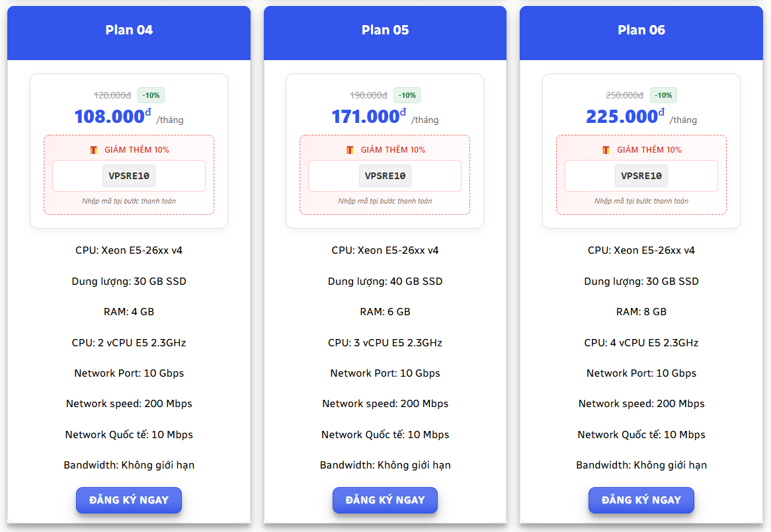Click the -10% badge in Plan 04
The width and height of the screenshot is (771, 532).
pos(151,95)
